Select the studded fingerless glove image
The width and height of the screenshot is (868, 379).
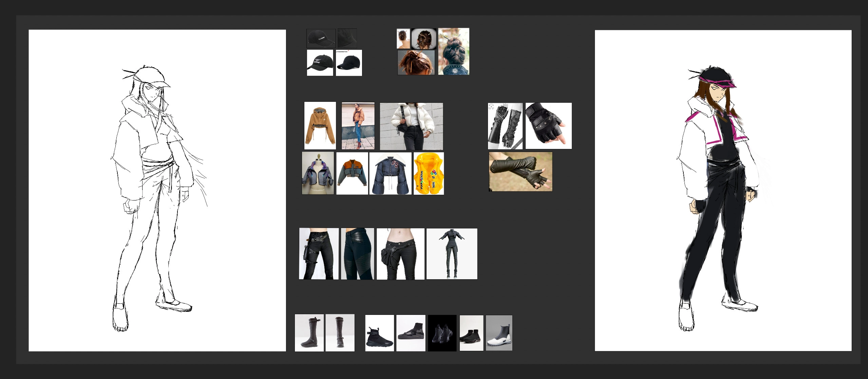click(548, 126)
